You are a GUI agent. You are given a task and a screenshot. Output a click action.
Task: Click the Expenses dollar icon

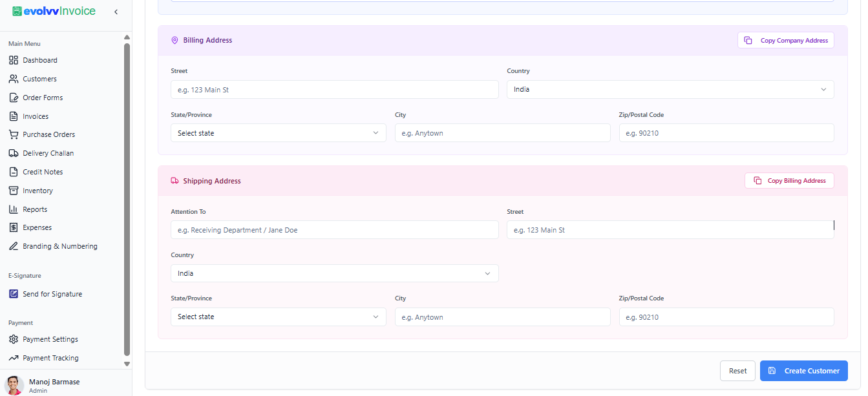(14, 227)
